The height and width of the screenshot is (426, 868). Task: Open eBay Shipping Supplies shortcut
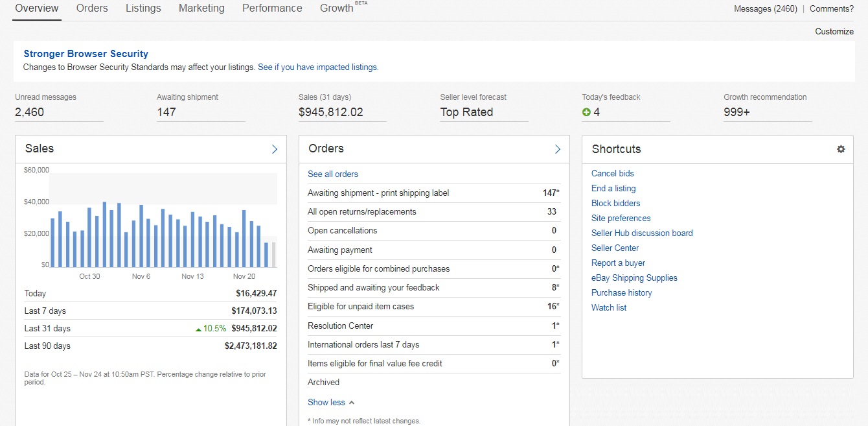pyautogui.click(x=634, y=278)
